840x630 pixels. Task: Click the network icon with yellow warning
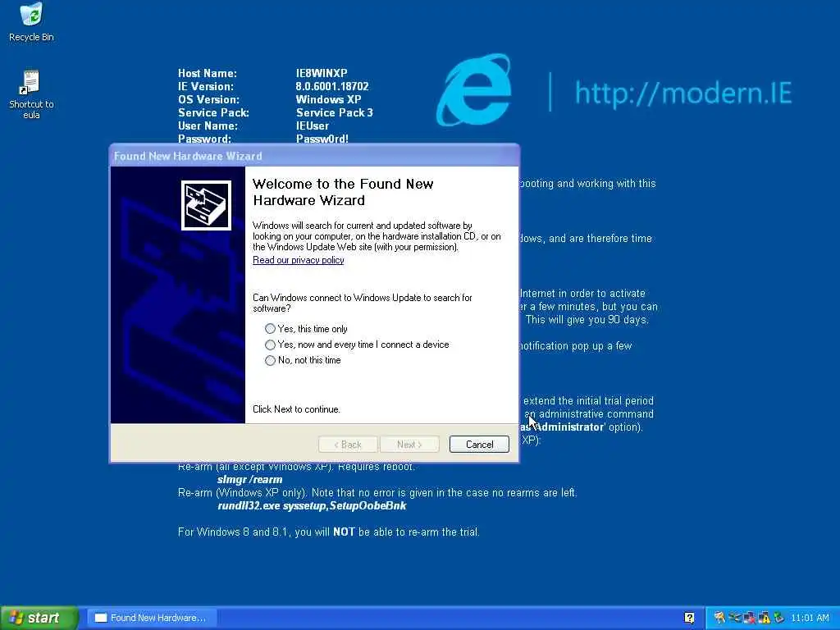(x=765, y=619)
